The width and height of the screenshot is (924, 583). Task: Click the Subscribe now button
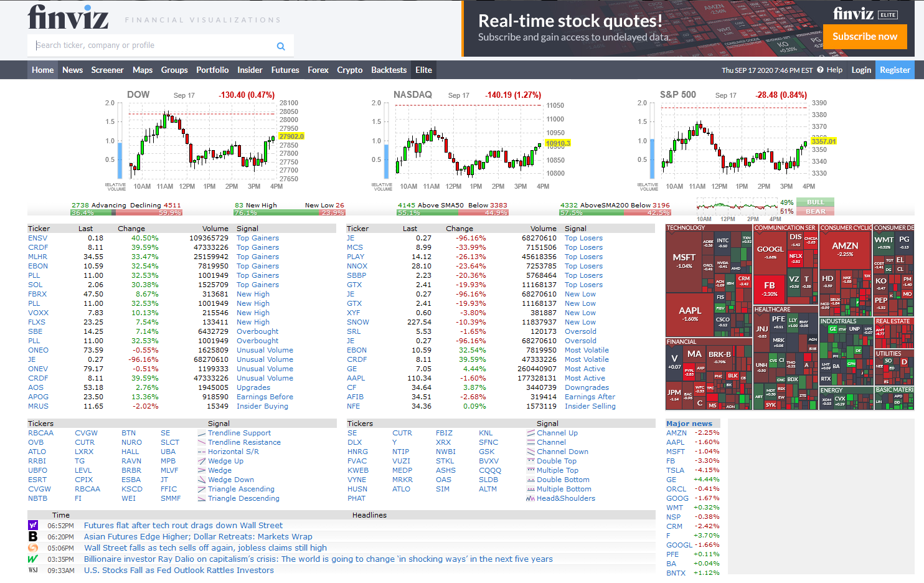tap(865, 37)
